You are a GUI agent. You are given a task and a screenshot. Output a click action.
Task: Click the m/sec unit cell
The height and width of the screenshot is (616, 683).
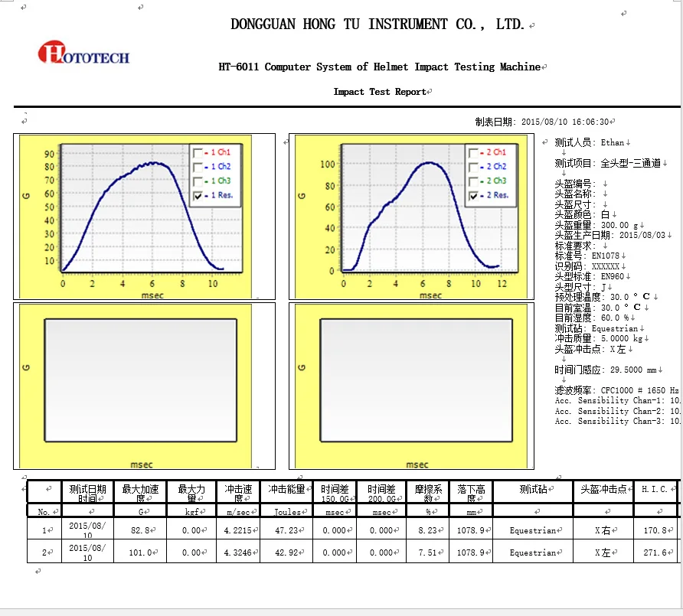pos(238,511)
